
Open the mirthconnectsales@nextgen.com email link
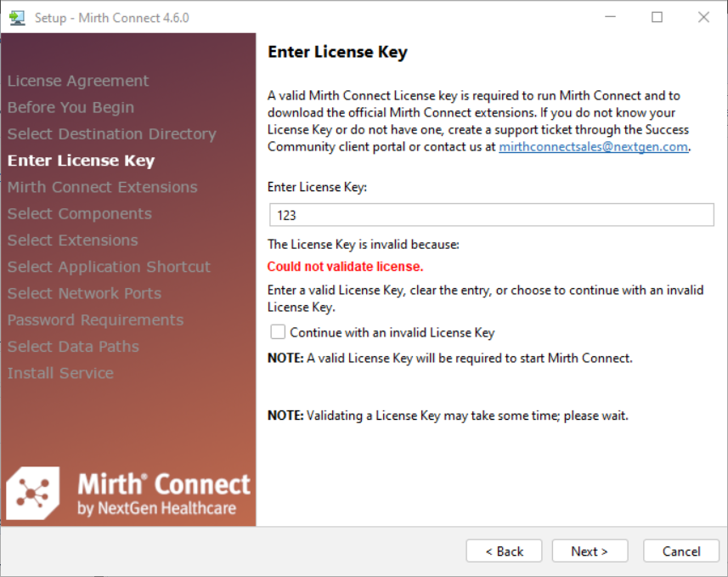click(x=593, y=146)
